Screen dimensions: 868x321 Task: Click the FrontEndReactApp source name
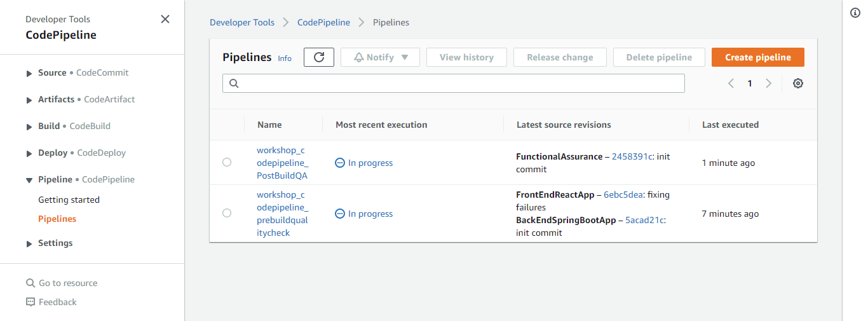[x=555, y=195]
